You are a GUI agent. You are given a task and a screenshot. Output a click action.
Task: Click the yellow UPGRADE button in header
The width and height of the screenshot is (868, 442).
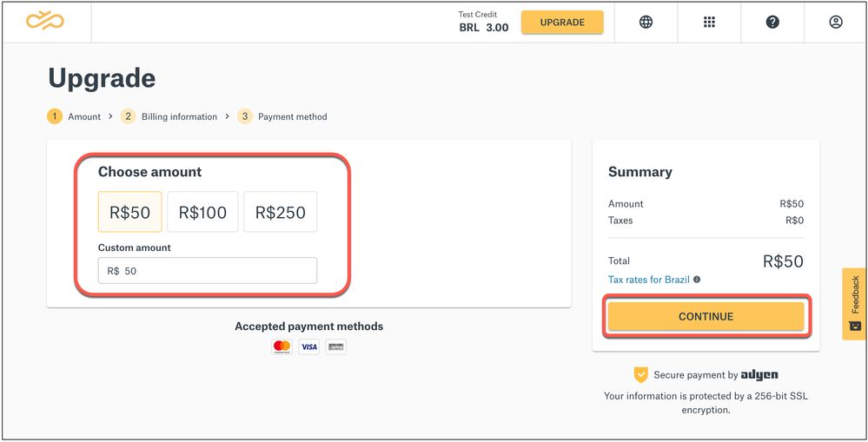click(x=562, y=23)
